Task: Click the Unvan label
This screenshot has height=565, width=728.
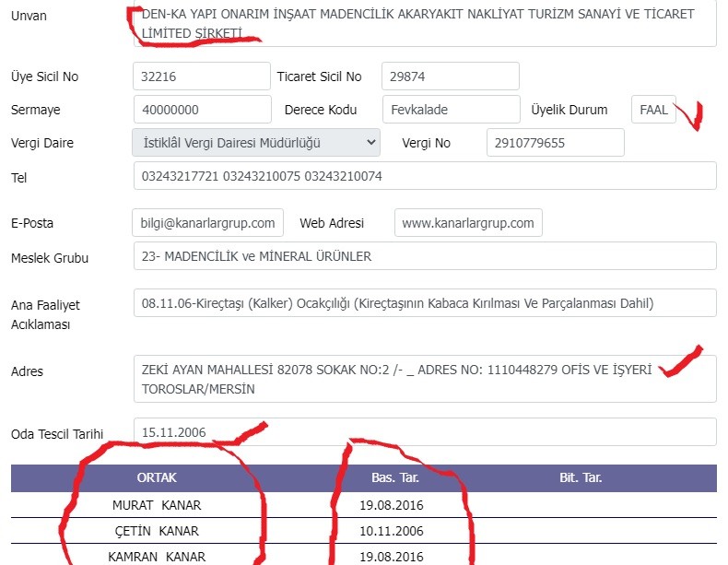Action: coord(29,16)
